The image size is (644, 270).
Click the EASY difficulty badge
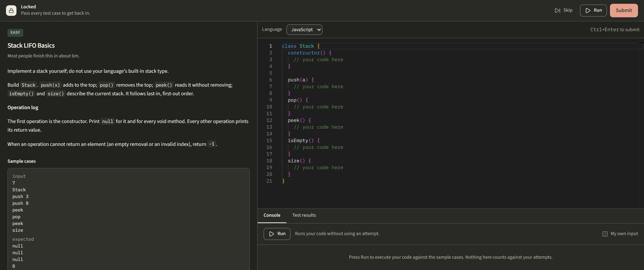(15, 33)
